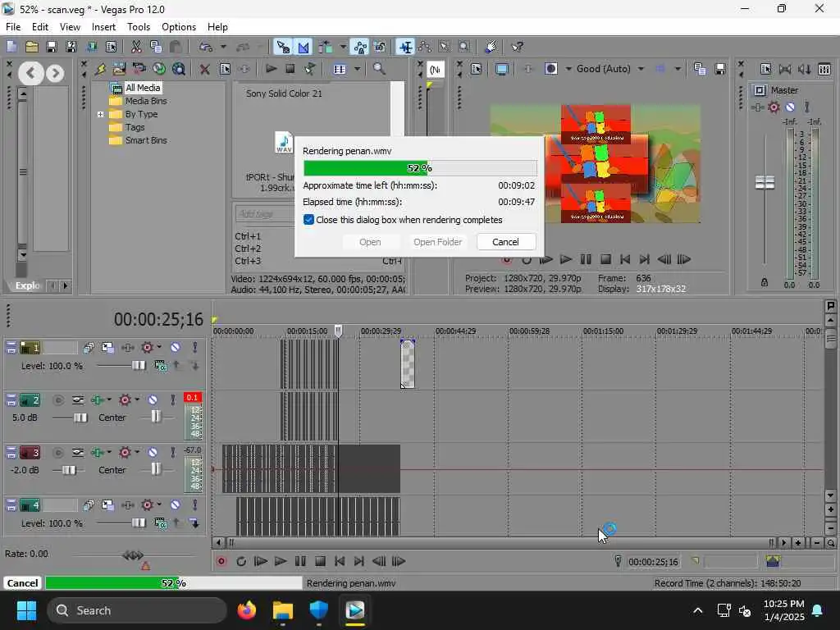
Task: Open Master bus FX gear icon
Action: pos(774,107)
